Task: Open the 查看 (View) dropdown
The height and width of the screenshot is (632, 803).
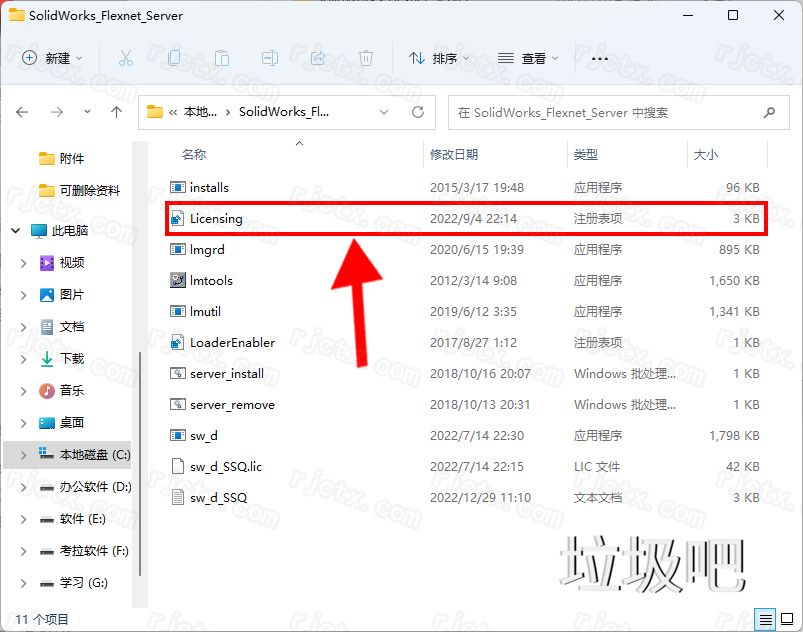Action: coord(529,59)
